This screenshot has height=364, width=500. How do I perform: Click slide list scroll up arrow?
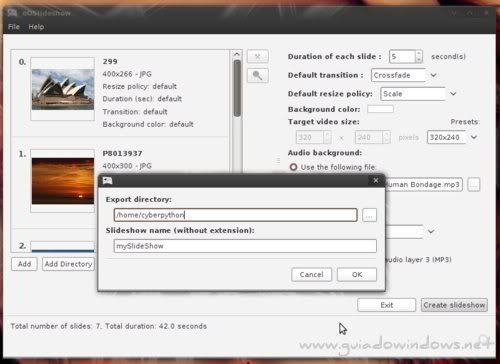pos(237,54)
